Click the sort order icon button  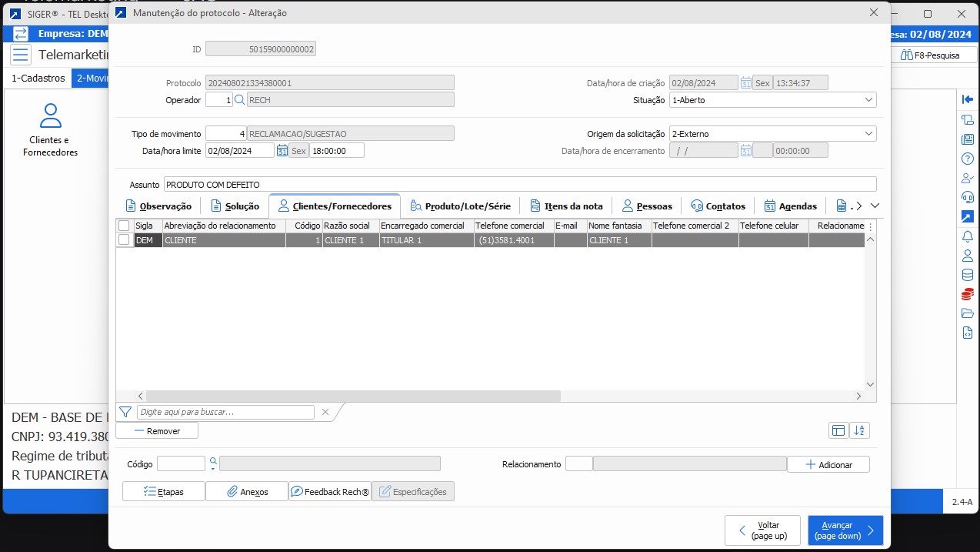(x=859, y=431)
